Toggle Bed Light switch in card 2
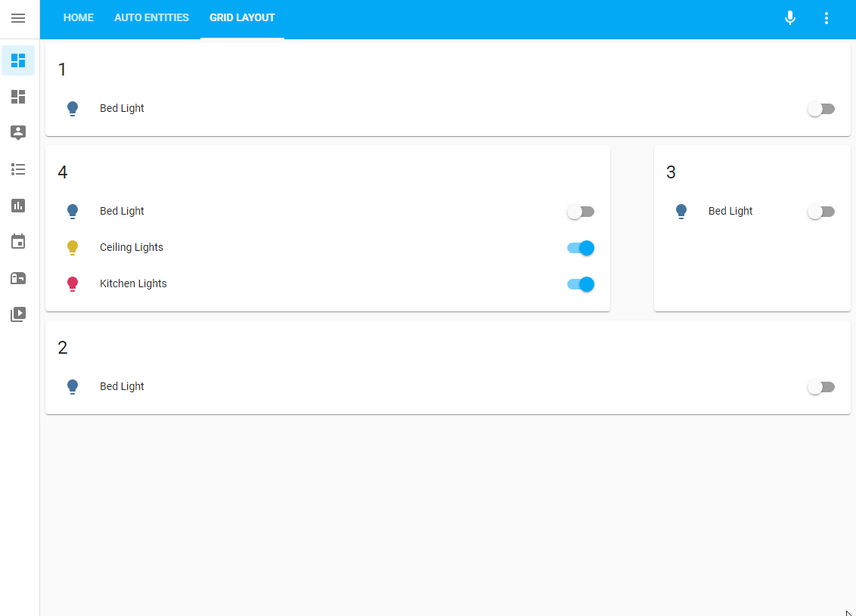The image size is (856, 616). [821, 388]
